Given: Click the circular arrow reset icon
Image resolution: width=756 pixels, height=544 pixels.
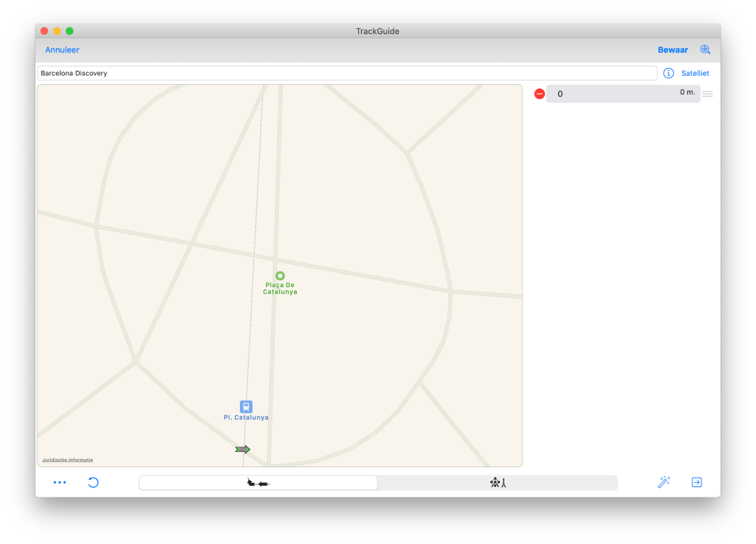Looking at the screenshot, I should [93, 483].
